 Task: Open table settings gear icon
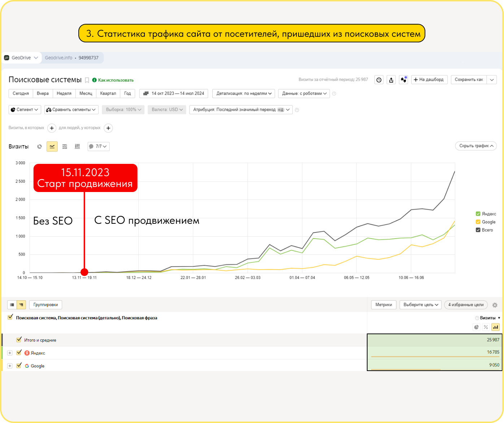495,305
